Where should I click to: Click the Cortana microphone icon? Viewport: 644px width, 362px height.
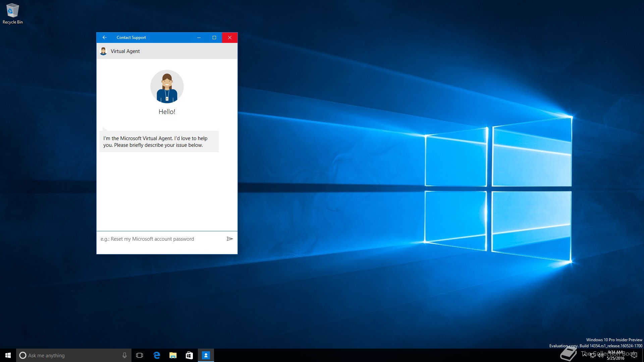124,355
